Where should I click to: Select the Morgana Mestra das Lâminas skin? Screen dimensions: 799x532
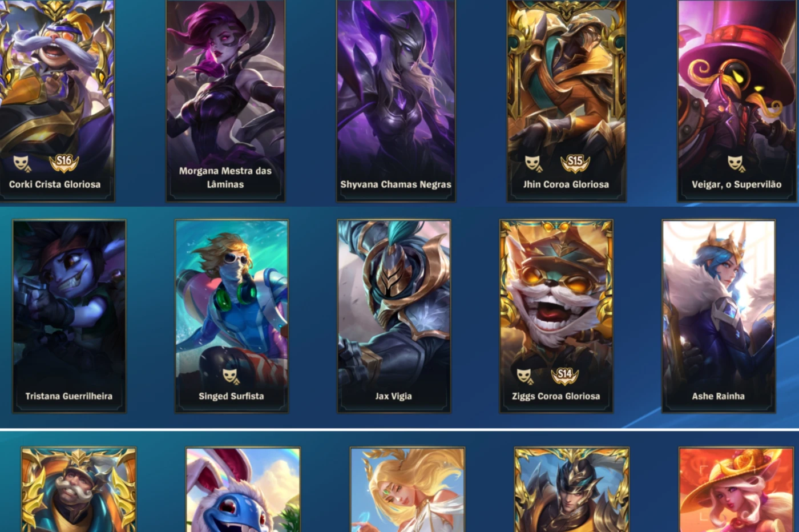point(225,100)
